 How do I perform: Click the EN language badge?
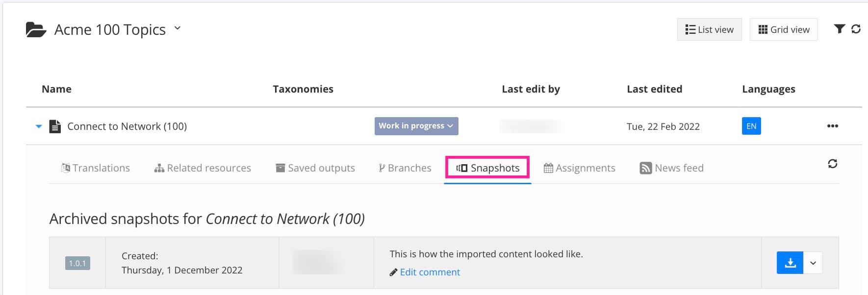pos(751,126)
